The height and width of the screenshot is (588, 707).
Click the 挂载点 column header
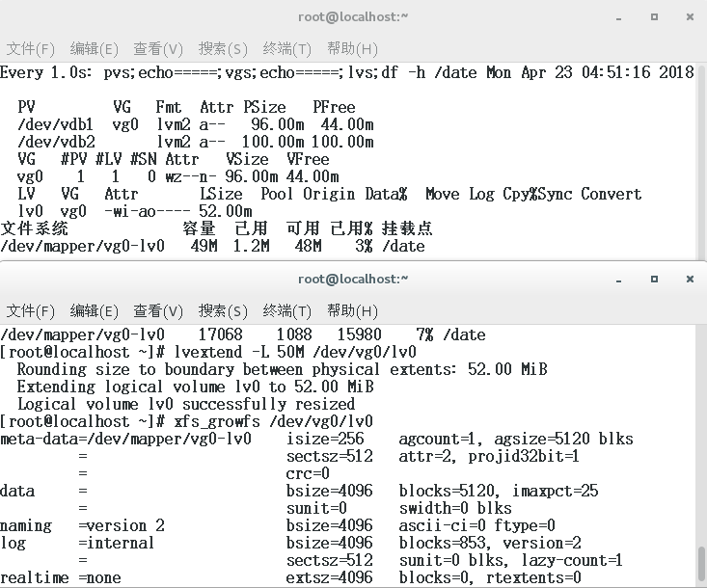point(407,228)
